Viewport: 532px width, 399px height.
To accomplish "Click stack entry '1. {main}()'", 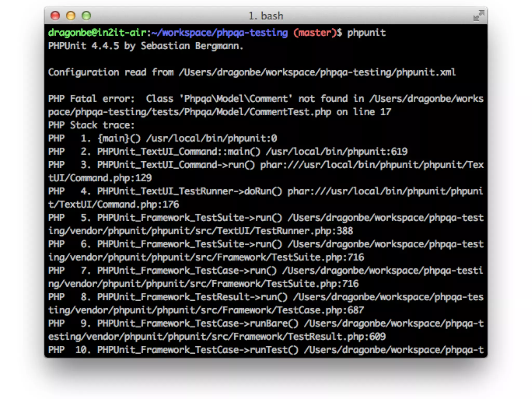I will tap(111, 138).
